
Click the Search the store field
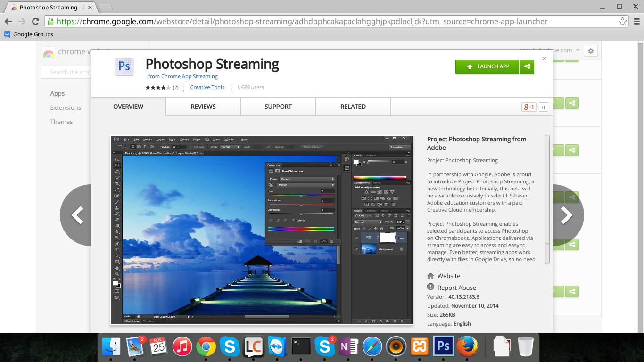pyautogui.click(x=66, y=72)
